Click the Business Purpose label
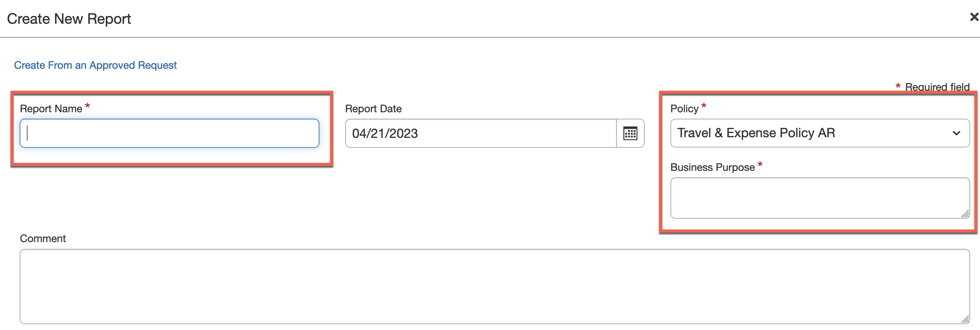 [712, 167]
